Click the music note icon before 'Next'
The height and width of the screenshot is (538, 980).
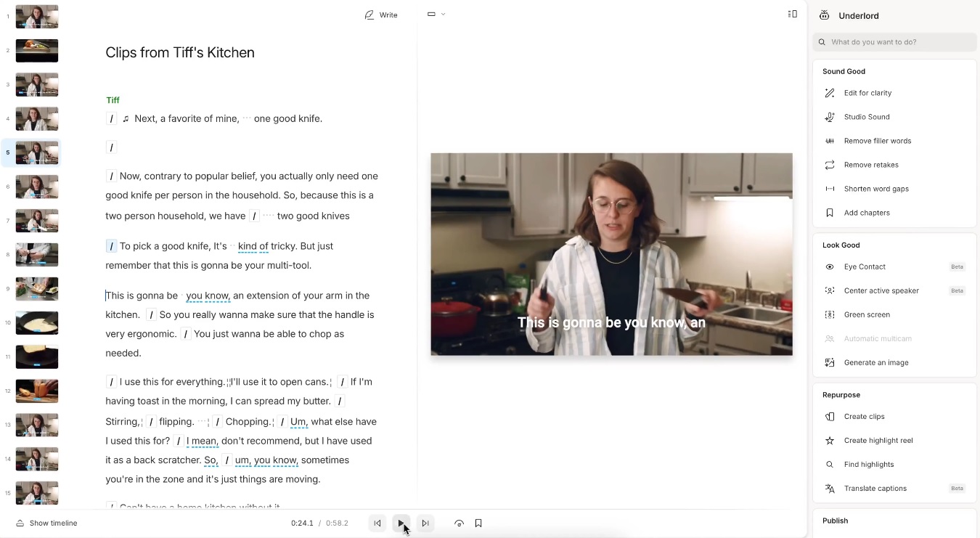(x=126, y=118)
